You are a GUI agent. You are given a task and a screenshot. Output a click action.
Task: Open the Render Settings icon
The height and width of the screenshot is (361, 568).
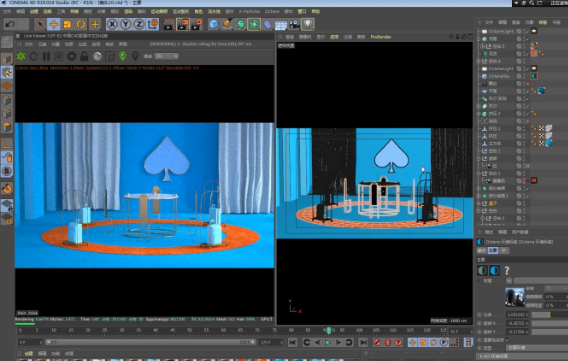point(196,24)
